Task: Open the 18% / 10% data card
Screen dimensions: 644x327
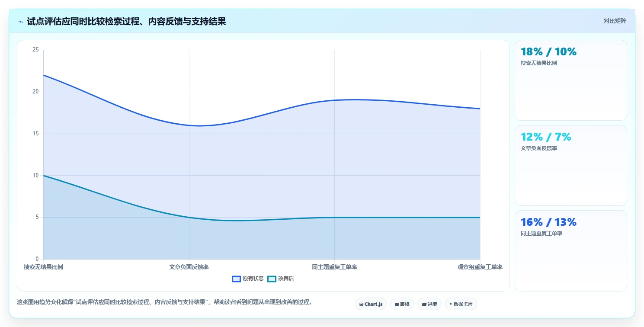Action: (x=570, y=80)
